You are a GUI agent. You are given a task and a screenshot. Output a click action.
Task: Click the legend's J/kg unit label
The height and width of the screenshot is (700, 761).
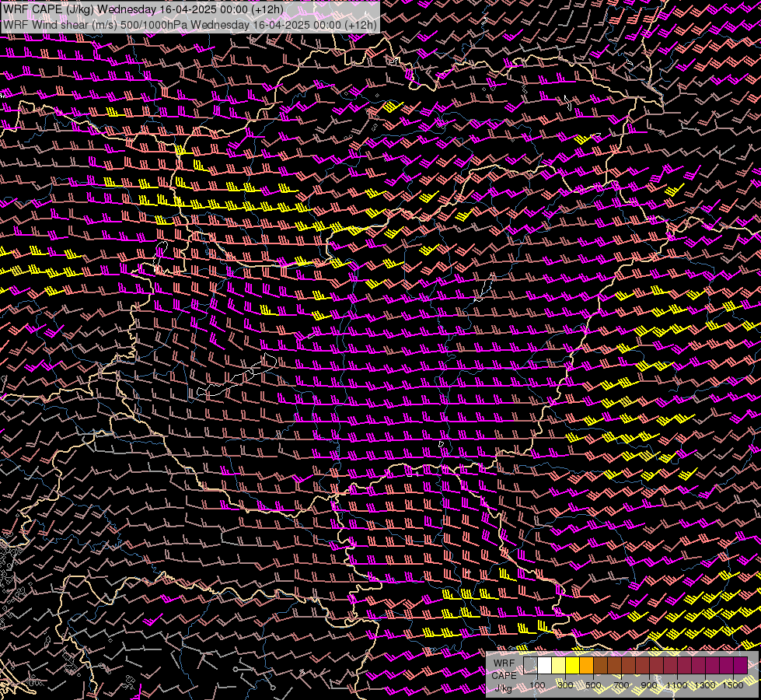click(503, 688)
